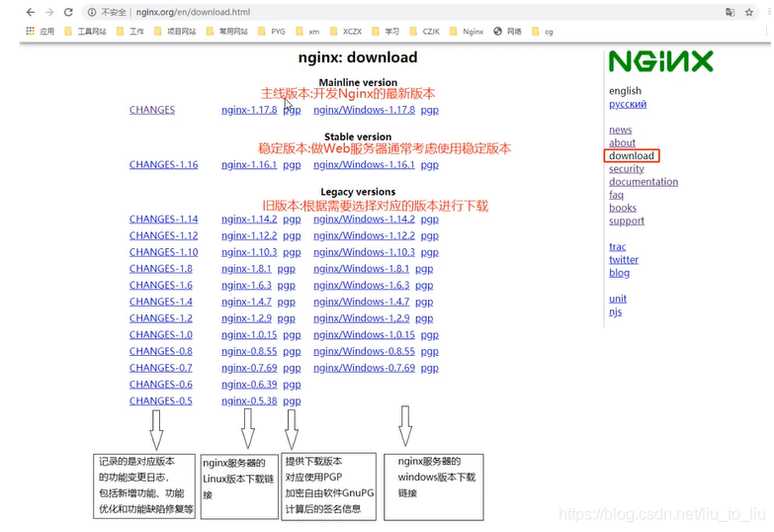The width and height of the screenshot is (774, 532).
Task: Open the security page
Action: (627, 168)
